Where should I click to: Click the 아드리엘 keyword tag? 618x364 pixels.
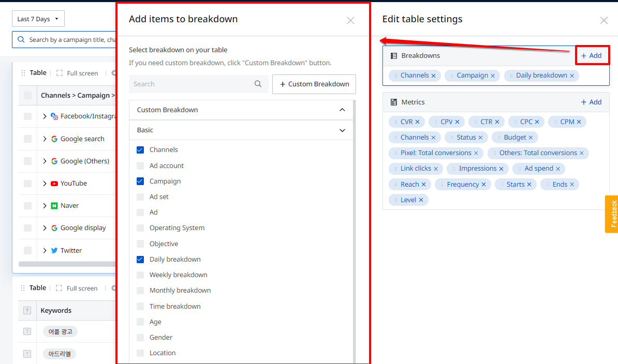point(60,354)
